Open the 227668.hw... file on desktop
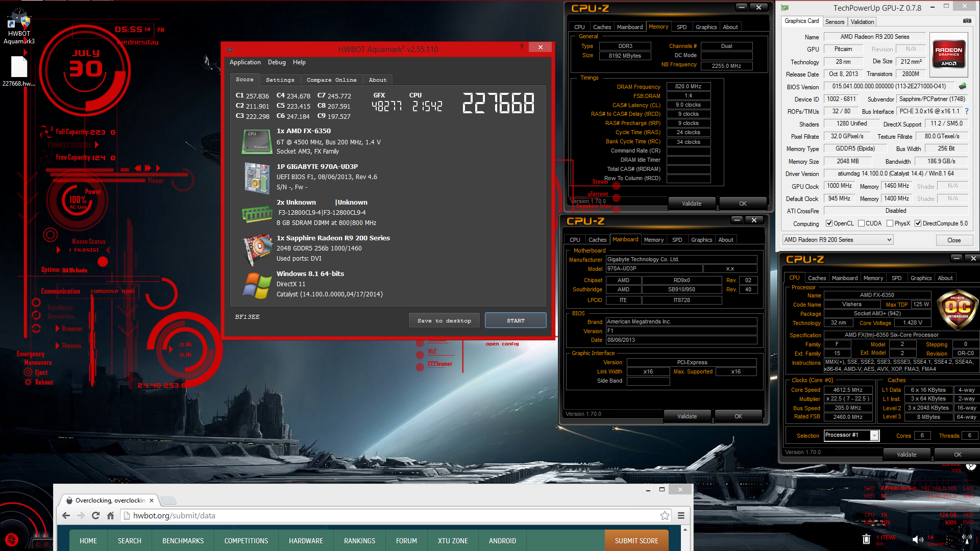The image size is (980, 551). pyautogui.click(x=19, y=71)
